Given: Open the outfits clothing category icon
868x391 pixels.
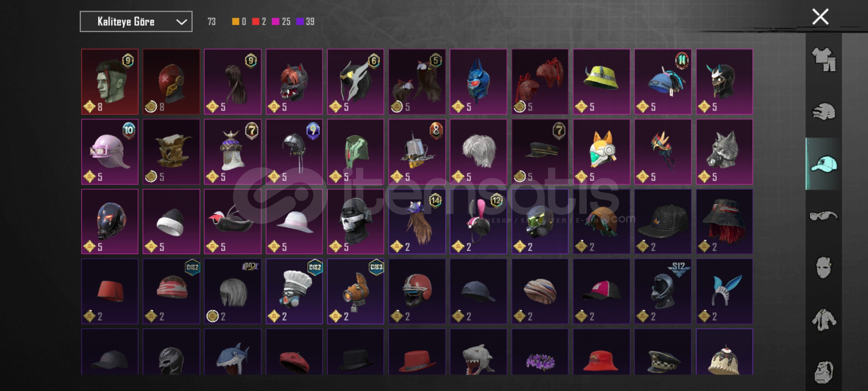Looking at the screenshot, I should point(824,59).
